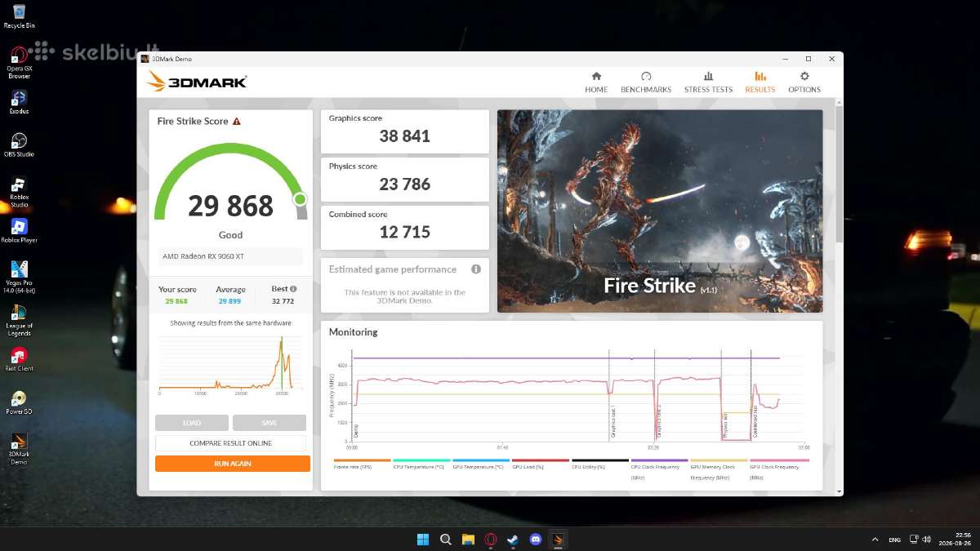
Task: Toggle the GPU Temperature legend swatch
Action: [481, 460]
